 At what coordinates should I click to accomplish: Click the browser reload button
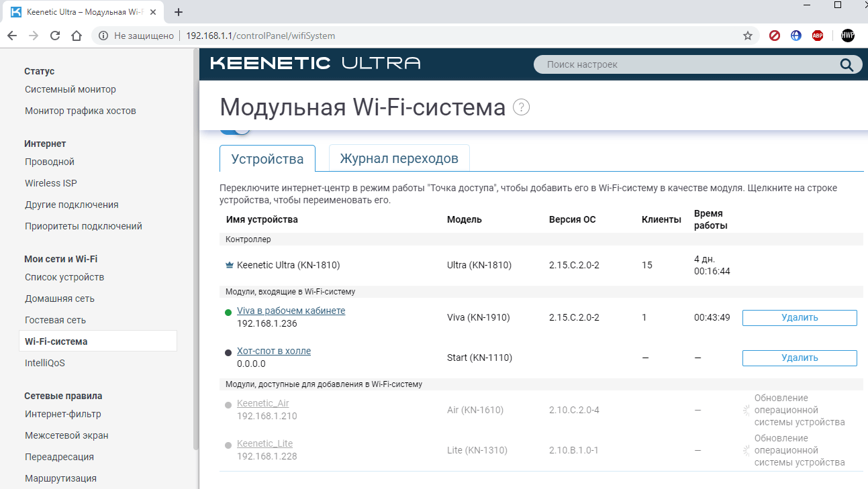click(55, 36)
